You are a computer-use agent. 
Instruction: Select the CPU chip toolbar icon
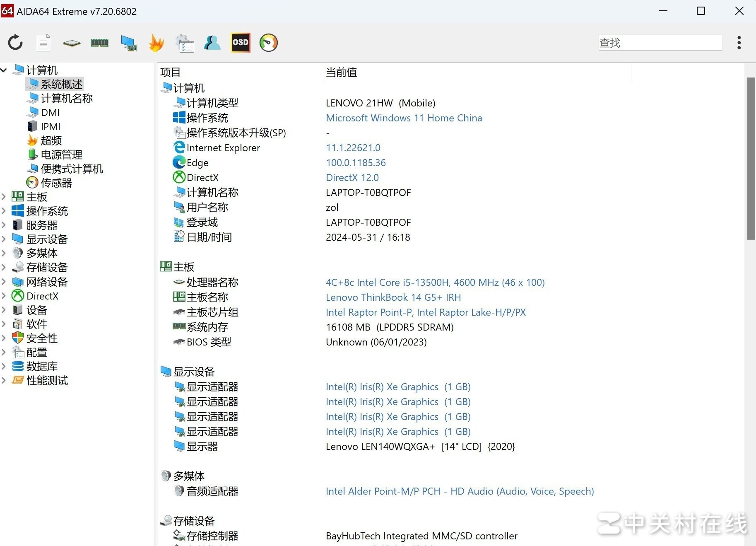point(71,43)
